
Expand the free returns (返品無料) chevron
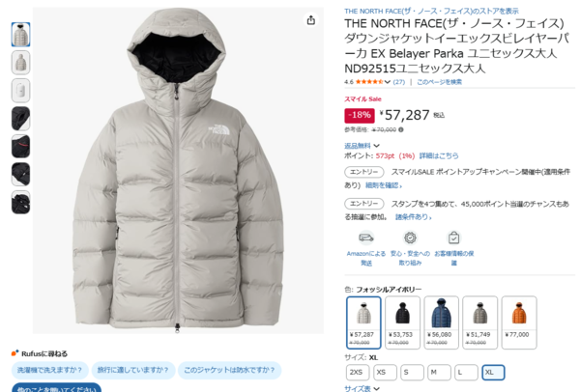(377, 146)
